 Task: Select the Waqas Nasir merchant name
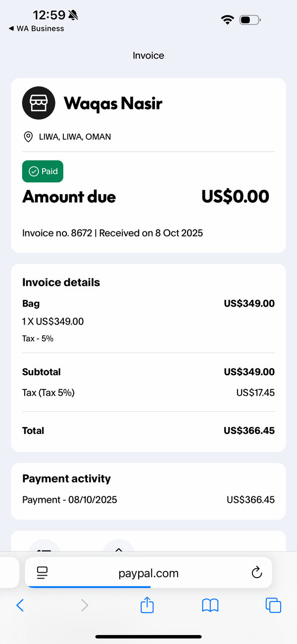click(113, 103)
